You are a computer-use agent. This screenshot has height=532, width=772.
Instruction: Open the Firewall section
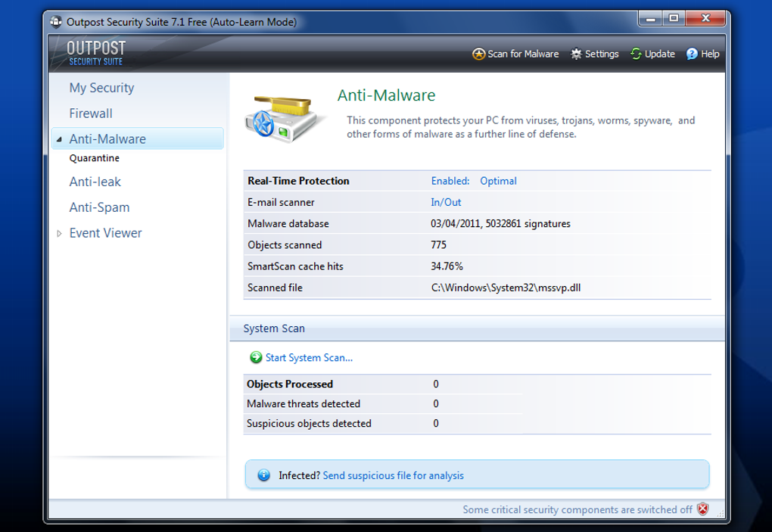click(x=91, y=114)
